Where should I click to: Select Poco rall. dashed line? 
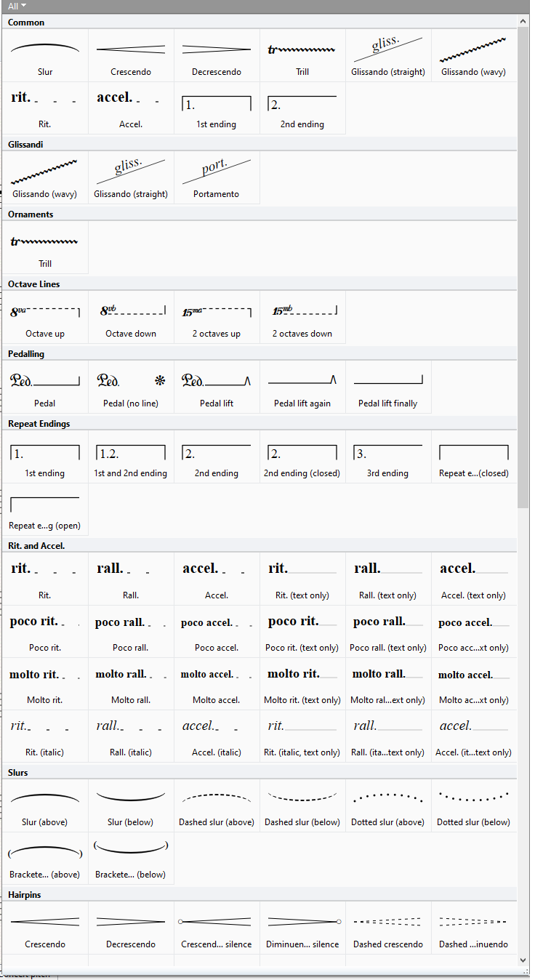[131, 631]
